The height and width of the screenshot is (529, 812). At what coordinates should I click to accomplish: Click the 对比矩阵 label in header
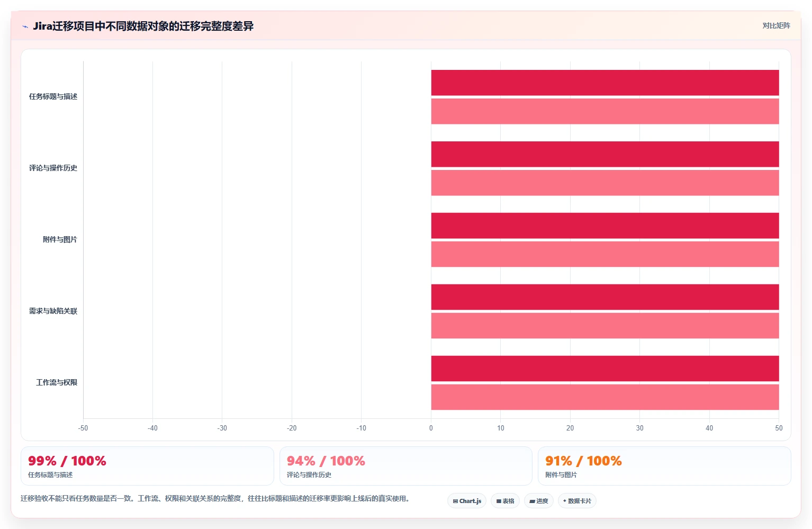(776, 25)
